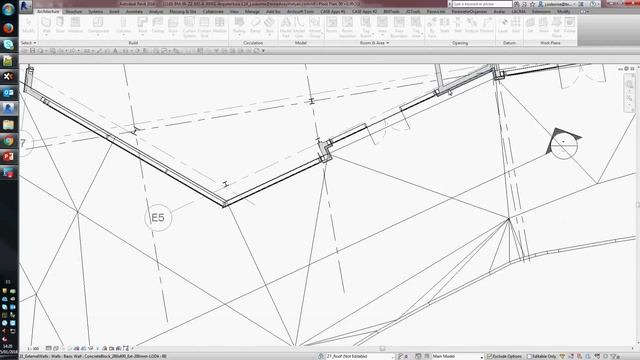Select the Ramp tool
The image size is (640, 360).
[x=255, y=24]
